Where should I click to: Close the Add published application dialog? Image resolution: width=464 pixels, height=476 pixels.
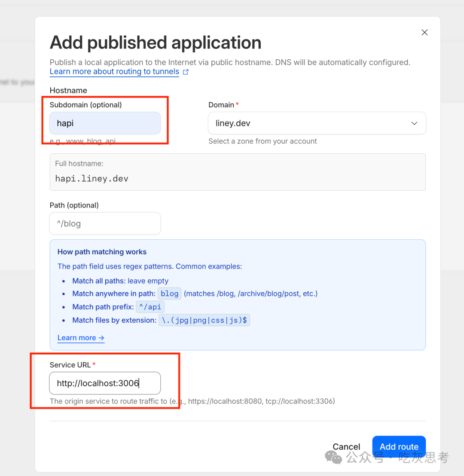tap(424, 33)
